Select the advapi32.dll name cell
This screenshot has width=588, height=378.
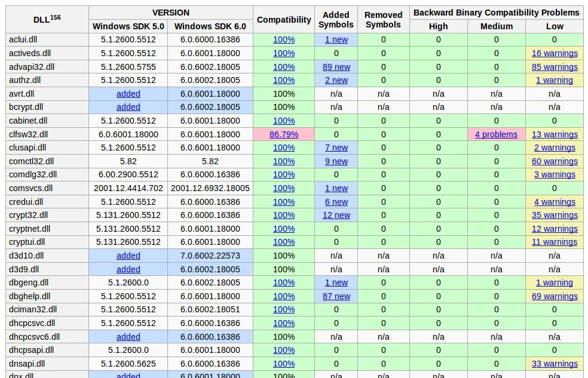pyautogui.click(x=47, y=67)
